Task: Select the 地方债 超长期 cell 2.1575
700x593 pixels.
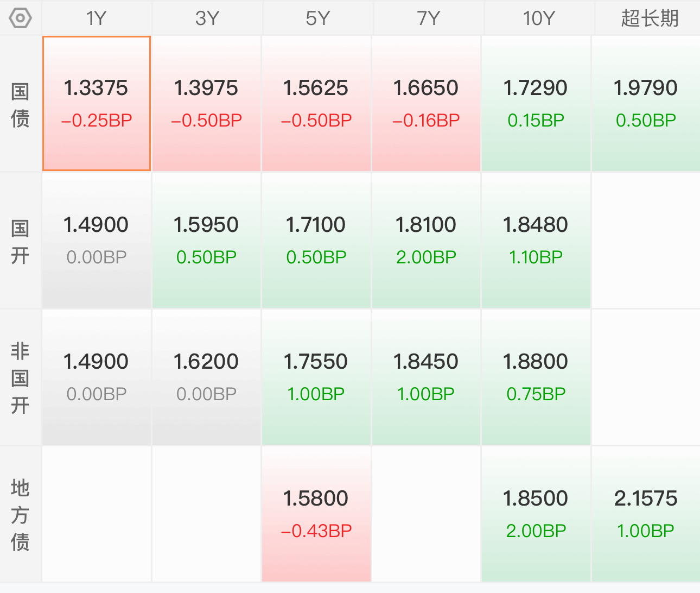Action: (646, 514)
